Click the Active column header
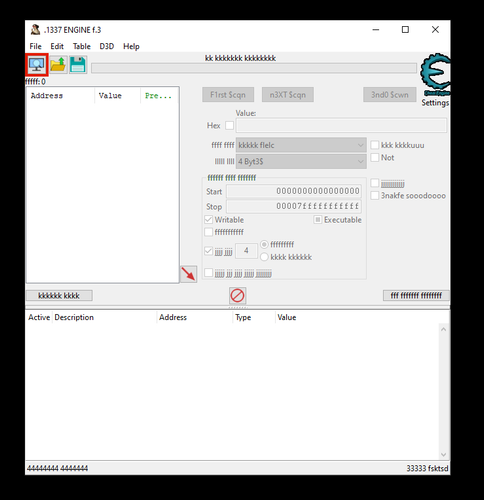This screenshot has height=500, width=484. (x=39, y=317)
